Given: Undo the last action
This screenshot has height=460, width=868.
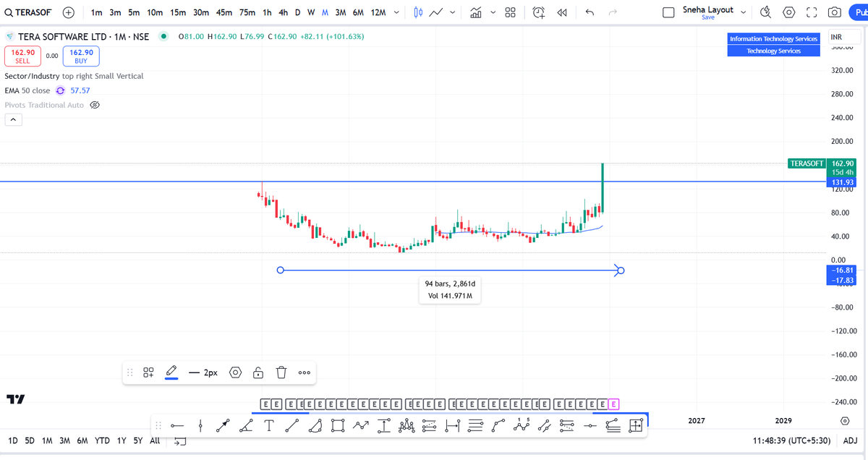Looking at the screenshot, I should (590, 13).
